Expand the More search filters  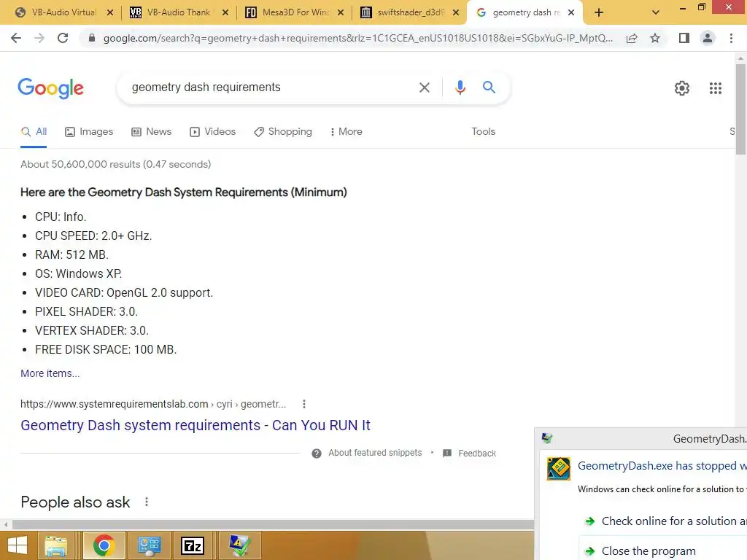coord(346,132)
